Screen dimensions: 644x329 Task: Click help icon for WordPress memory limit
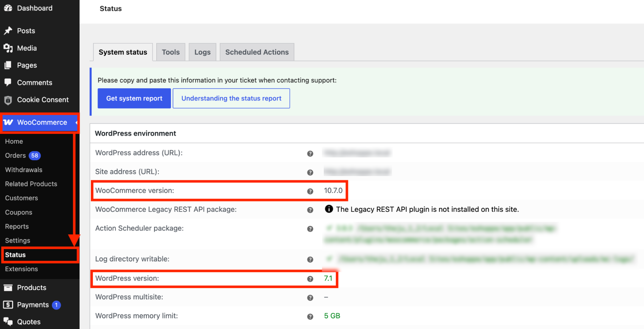310,316
